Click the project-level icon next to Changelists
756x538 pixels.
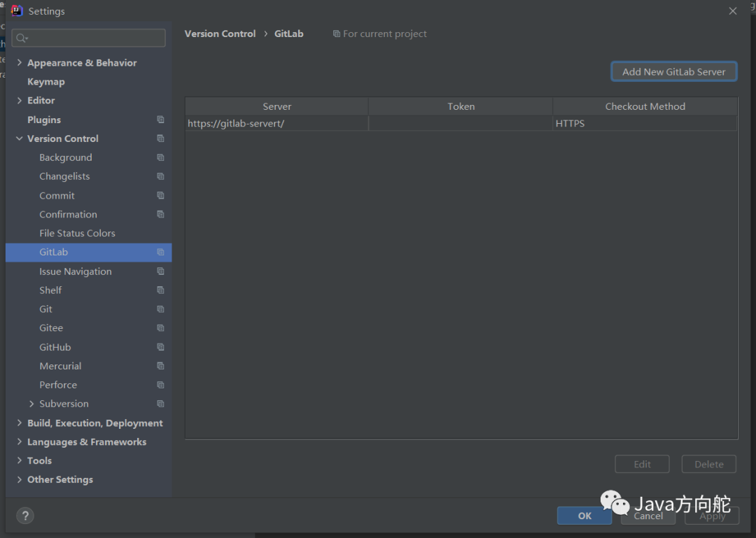click(x=160, y=176)
